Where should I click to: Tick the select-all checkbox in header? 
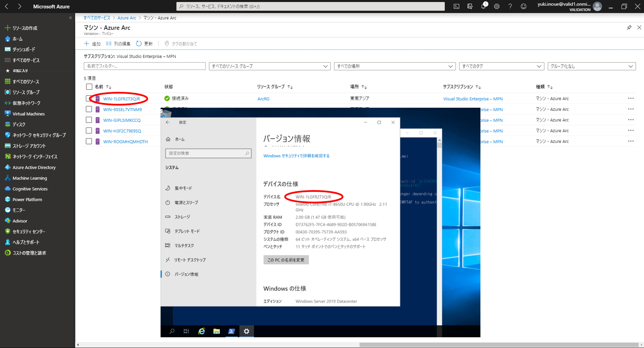click(x=89, y=87)
